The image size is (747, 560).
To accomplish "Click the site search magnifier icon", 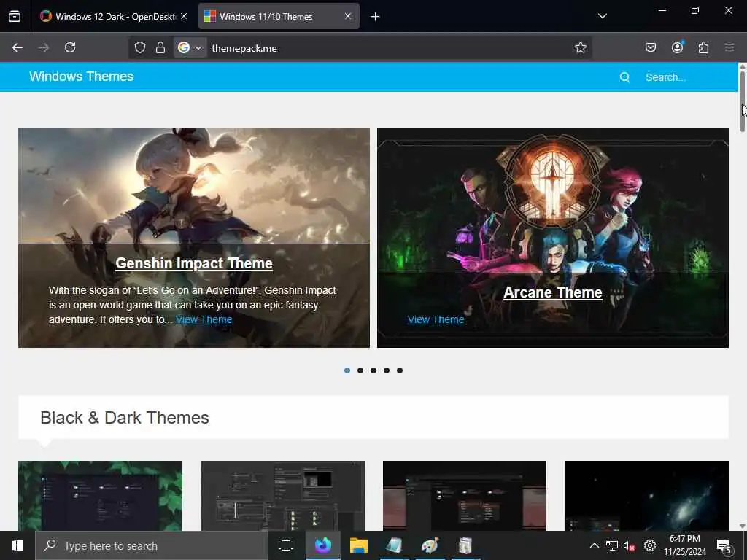I will (624, 77).
